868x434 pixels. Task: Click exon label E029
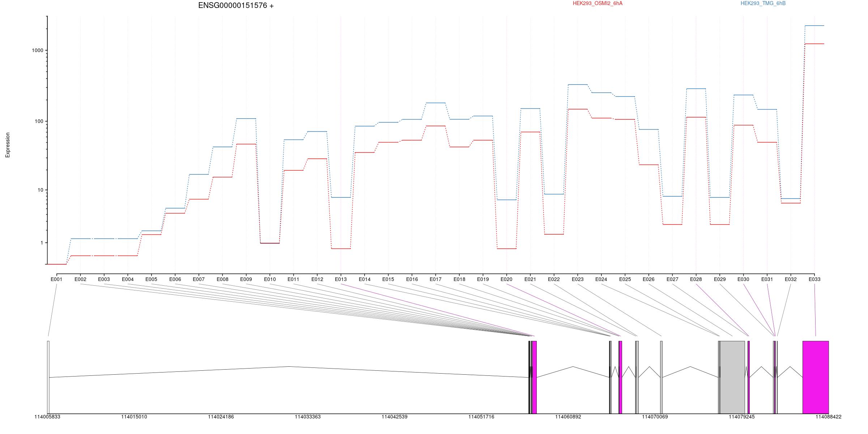coord(720,279)
